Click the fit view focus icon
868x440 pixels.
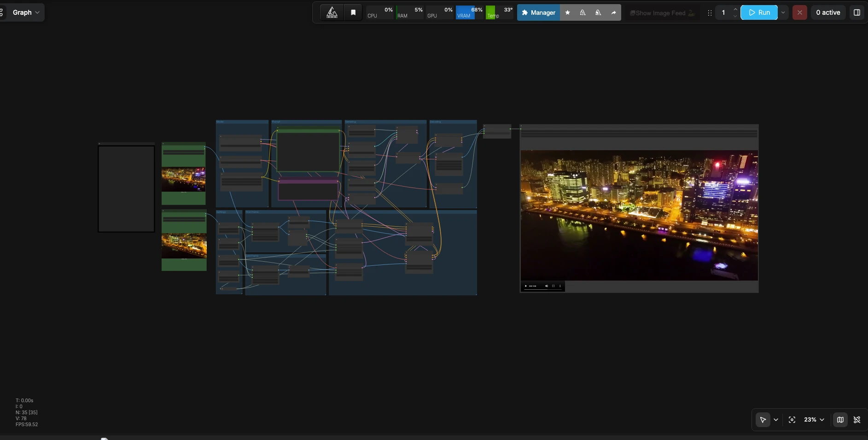[792, 420]
